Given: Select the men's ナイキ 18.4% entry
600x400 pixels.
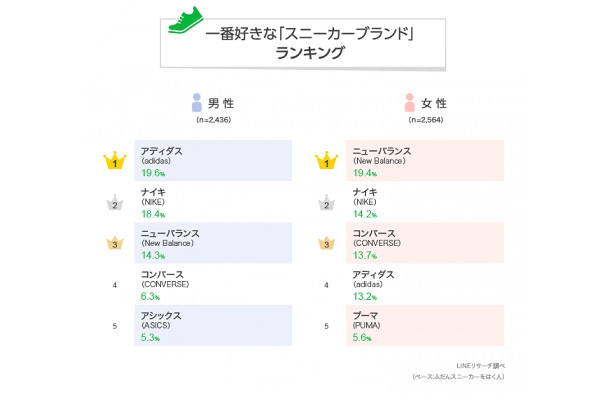Looking at the screenshot, I should coord(212,202).
